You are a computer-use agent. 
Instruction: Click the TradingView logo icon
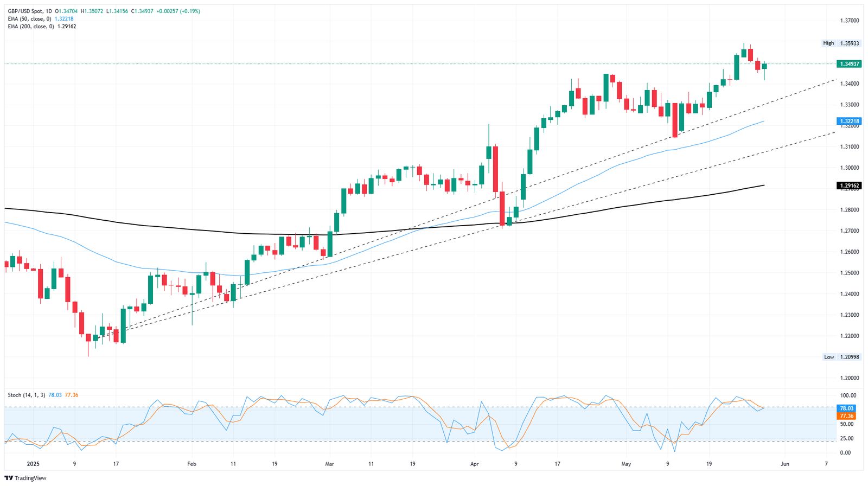coord(9,478)
